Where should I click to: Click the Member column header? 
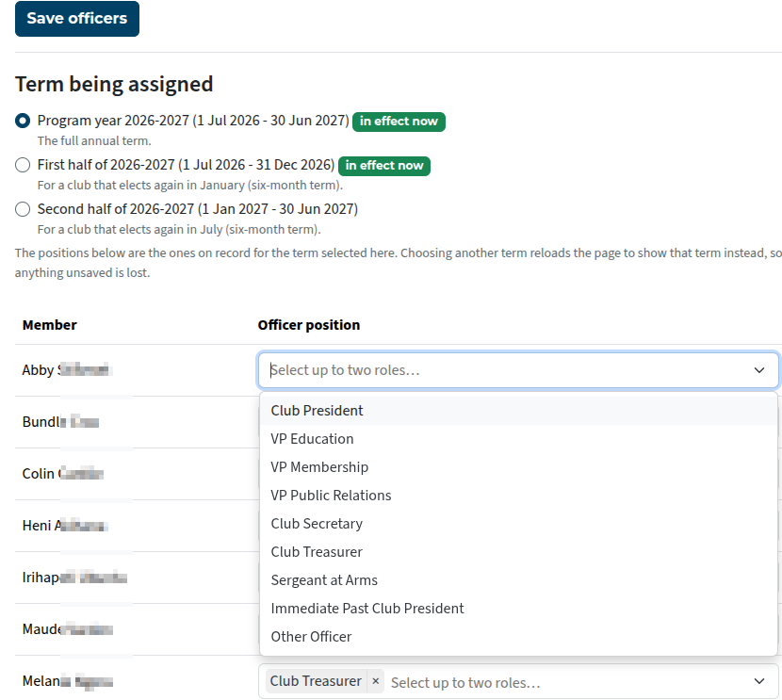[x=49, y=325]
